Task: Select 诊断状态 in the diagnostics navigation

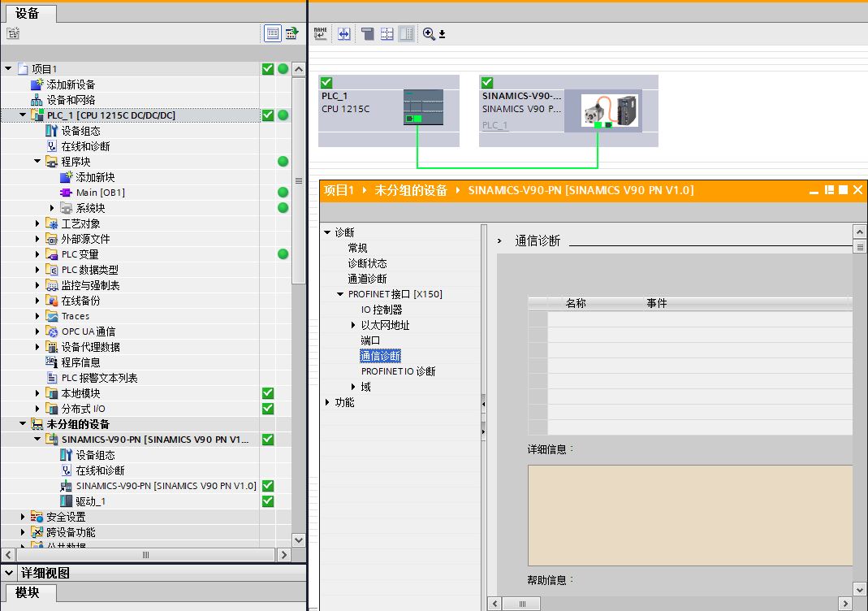Action: [x=368, y=264]
